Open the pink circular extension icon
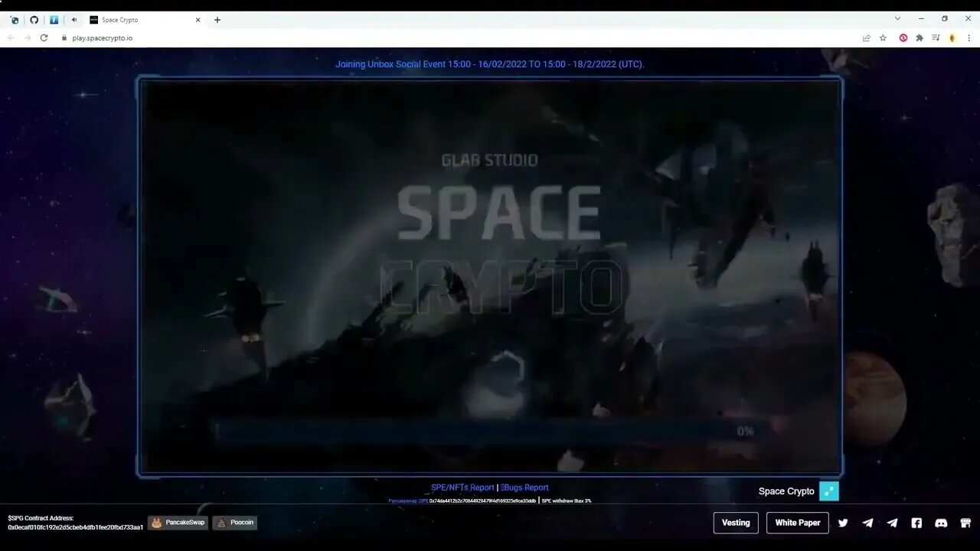Viewport: 980px width, 551px height. tap(903, 37)
